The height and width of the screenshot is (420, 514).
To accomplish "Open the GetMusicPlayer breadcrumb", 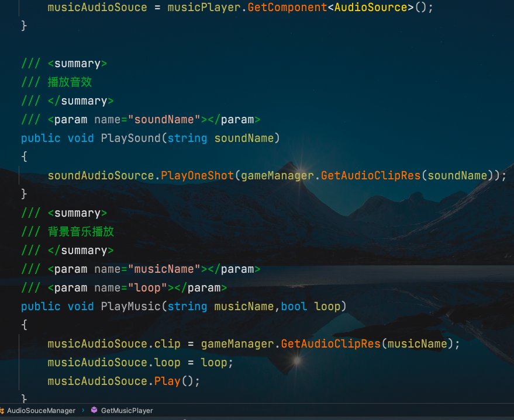I will [127, 411].
